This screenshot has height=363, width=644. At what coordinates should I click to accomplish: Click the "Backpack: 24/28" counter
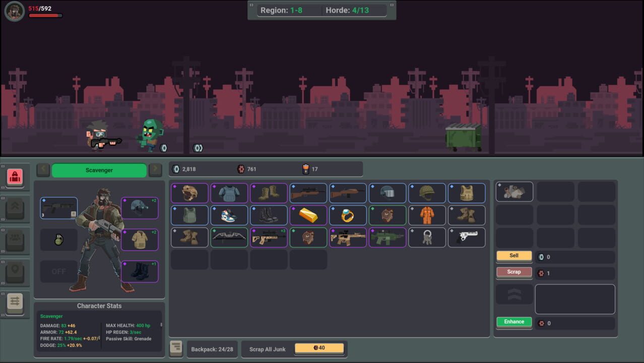click(x=212, y=349)
